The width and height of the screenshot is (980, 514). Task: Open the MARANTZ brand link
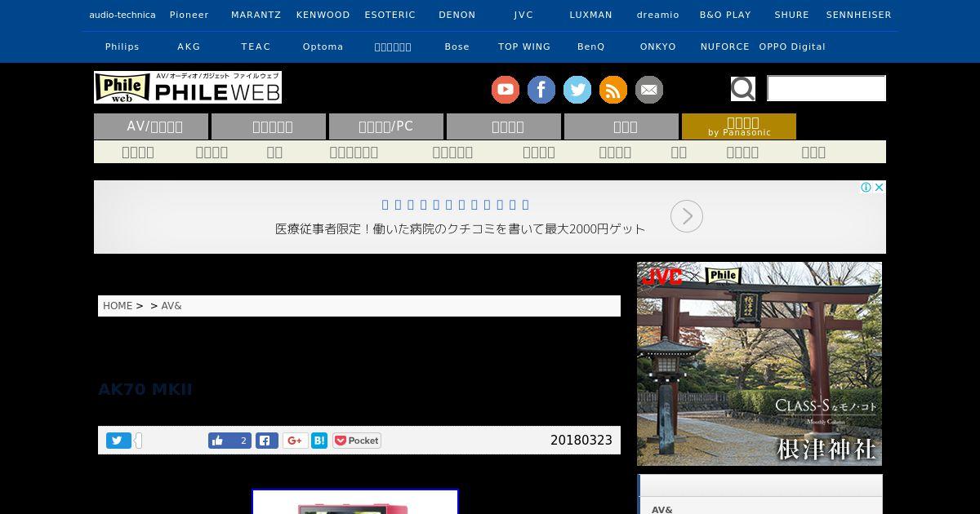tap(256, 15)
